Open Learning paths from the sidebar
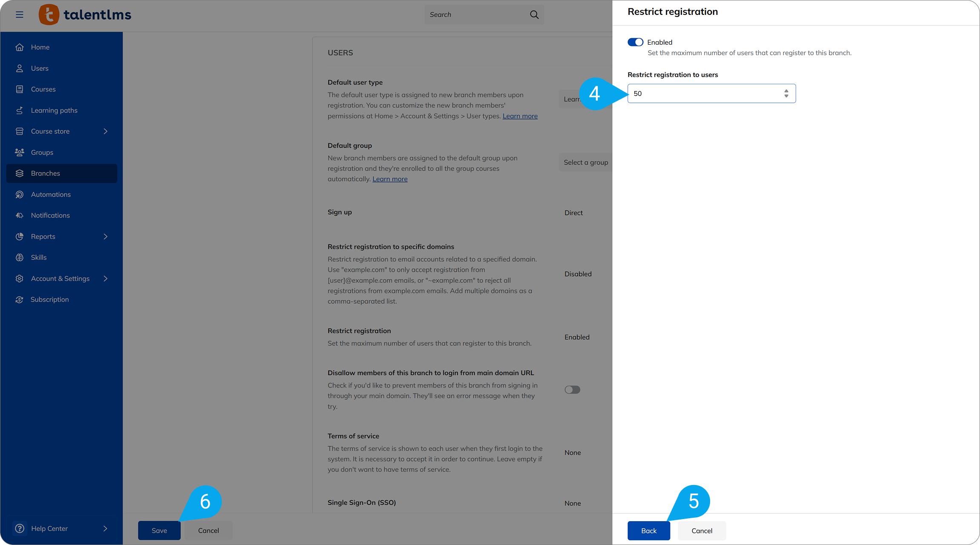Image resolution: width=980 pixels, height=545 pixels. (x=54, y=110)
